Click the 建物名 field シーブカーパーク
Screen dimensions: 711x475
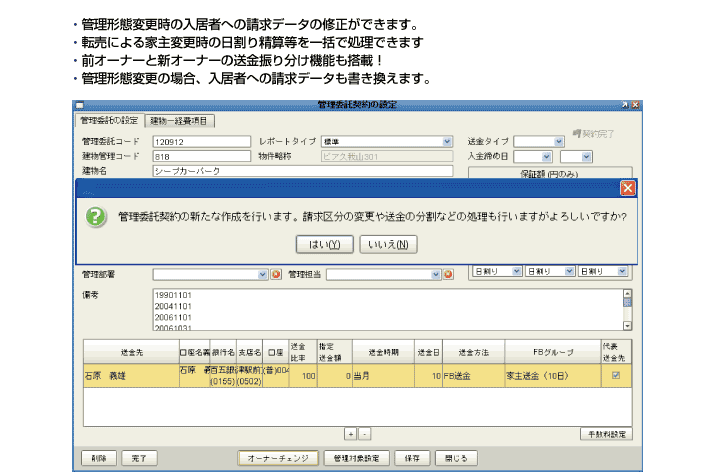click(x=302, y=171)
